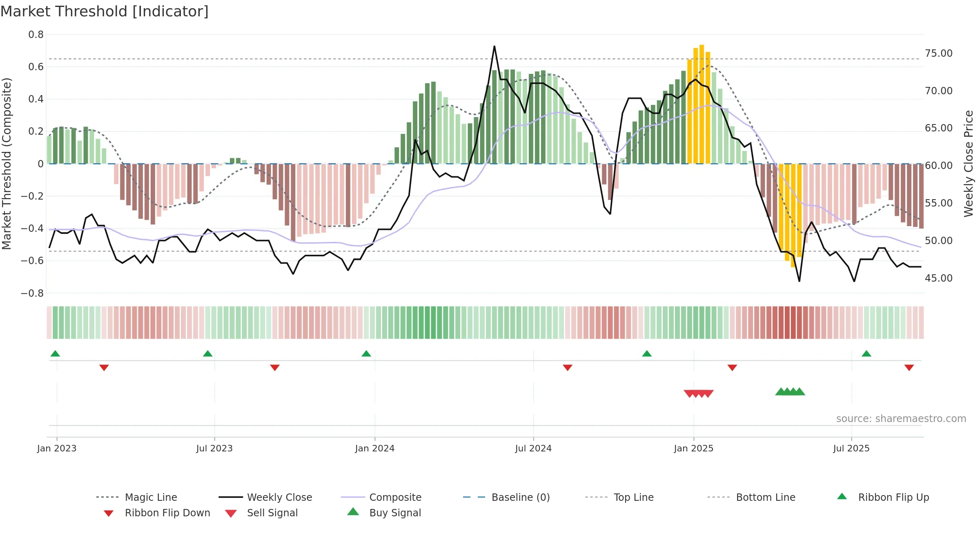Click the 0.8 composite axis label
980x551 pixels.
36,35
